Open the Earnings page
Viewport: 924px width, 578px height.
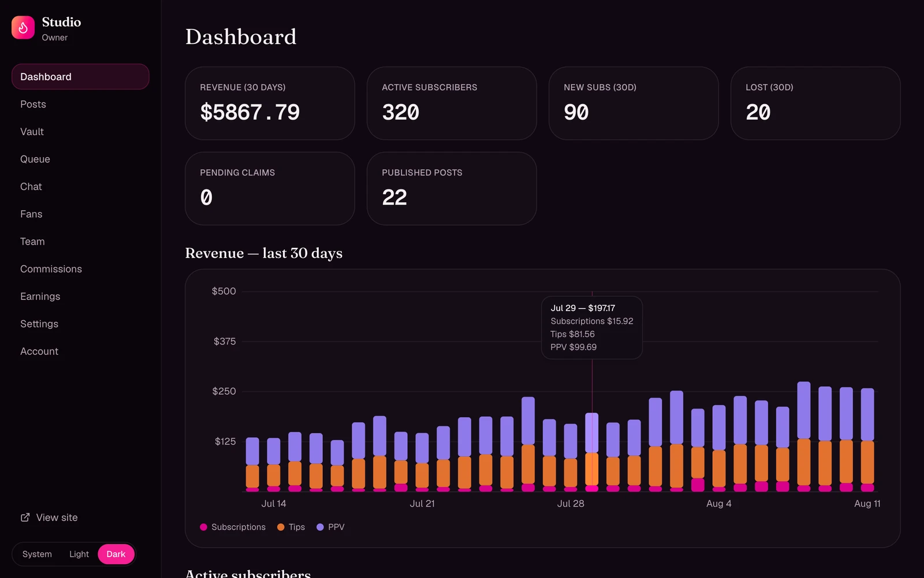coord(80,297)
